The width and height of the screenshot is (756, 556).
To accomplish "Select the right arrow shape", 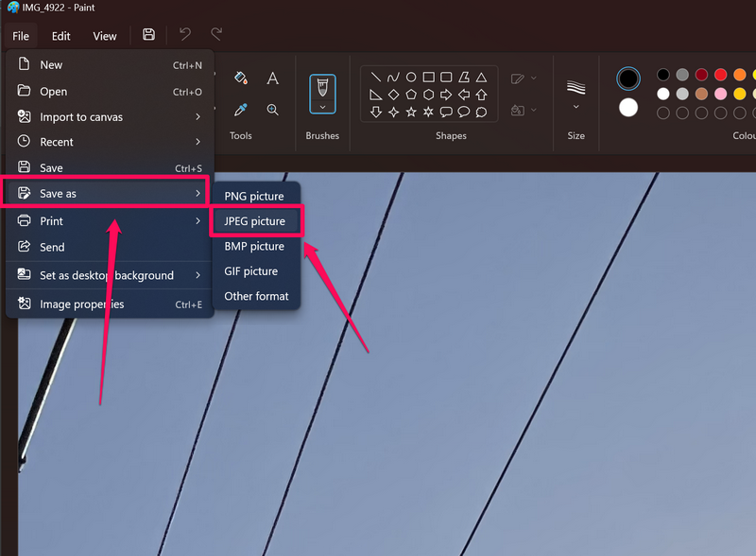I will point(446,95).
